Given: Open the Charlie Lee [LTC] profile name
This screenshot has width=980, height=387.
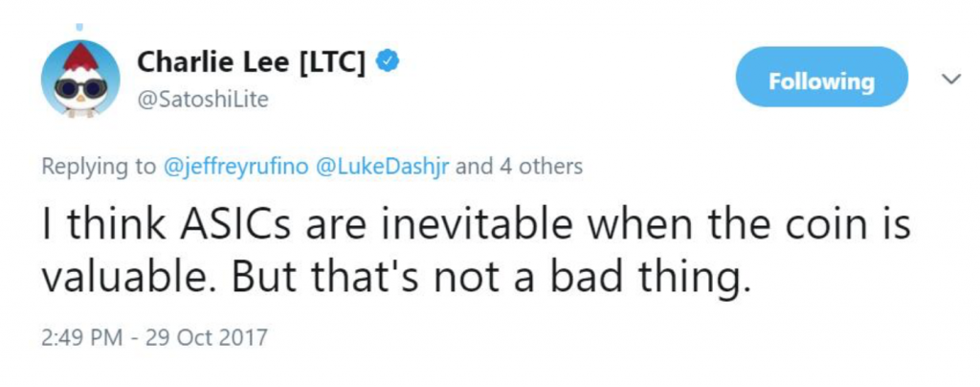Looking at the screenshot, I should [253, 63].
